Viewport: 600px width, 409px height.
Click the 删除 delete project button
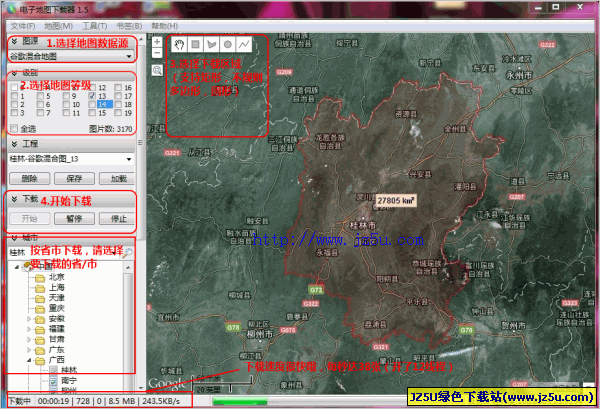coord(29,178)
